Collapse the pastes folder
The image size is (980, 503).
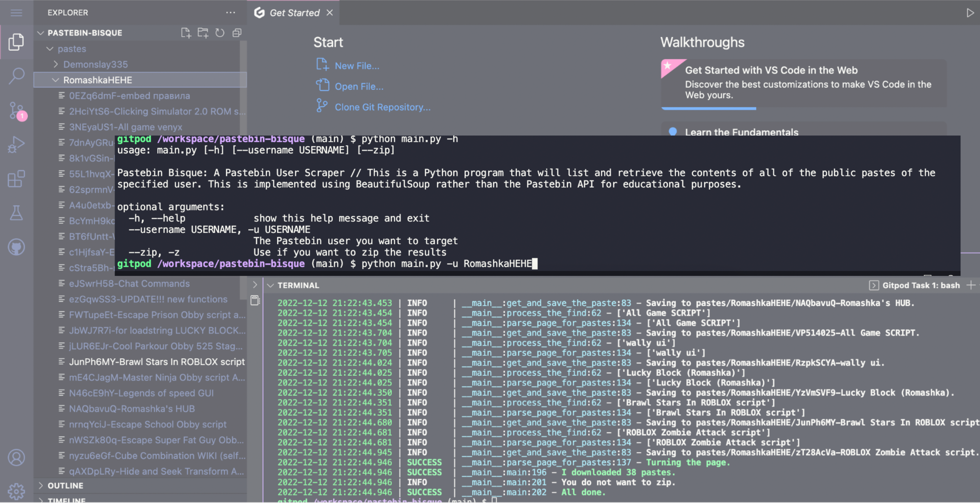(x=72, y=49)
